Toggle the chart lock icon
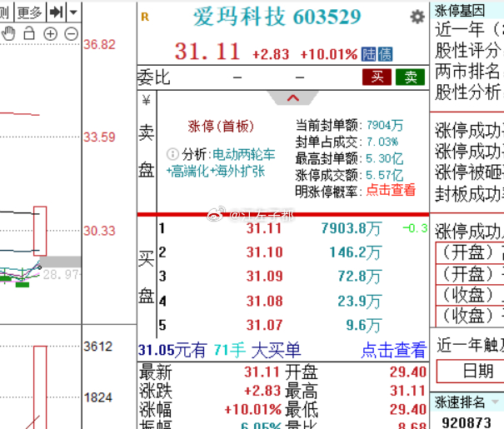 (29, 33)
